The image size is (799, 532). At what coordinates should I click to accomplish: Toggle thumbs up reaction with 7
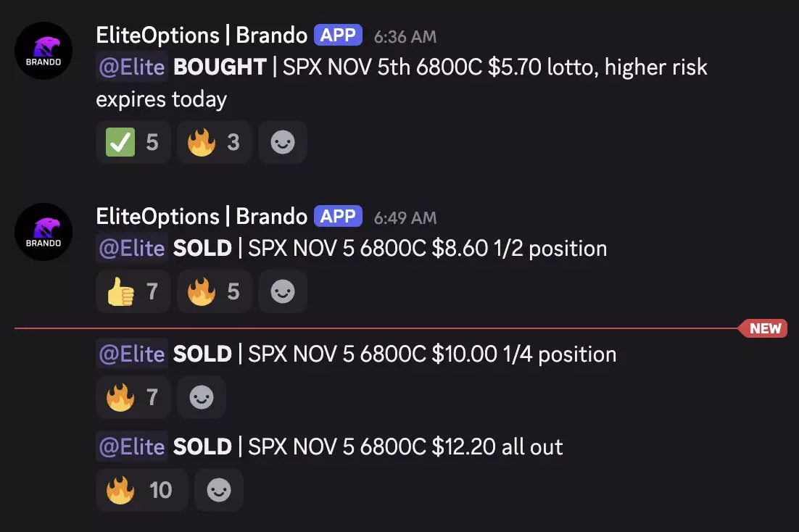[x=133, y=291]
